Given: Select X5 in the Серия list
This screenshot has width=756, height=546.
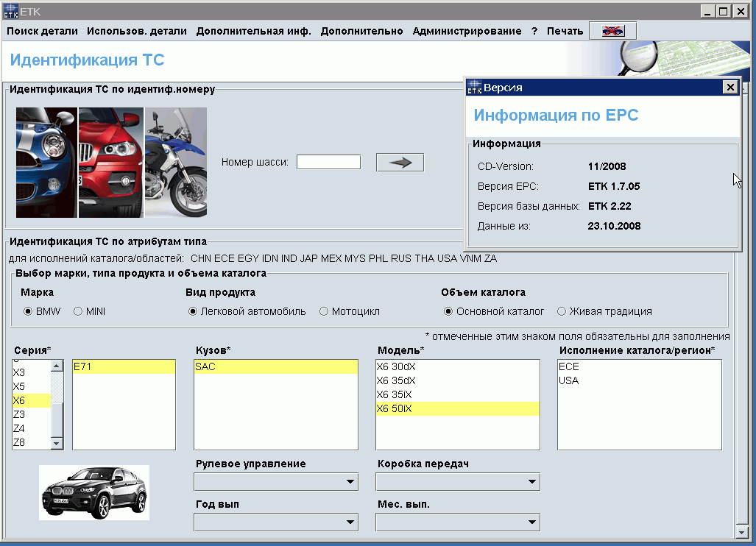Looking at the screenshot, I should click(32, 386).
